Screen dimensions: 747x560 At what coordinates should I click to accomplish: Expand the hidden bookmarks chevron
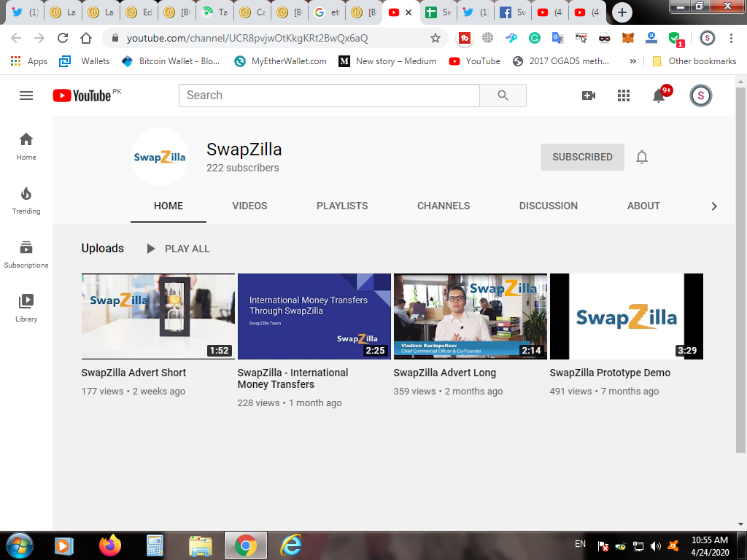point(632,61)
